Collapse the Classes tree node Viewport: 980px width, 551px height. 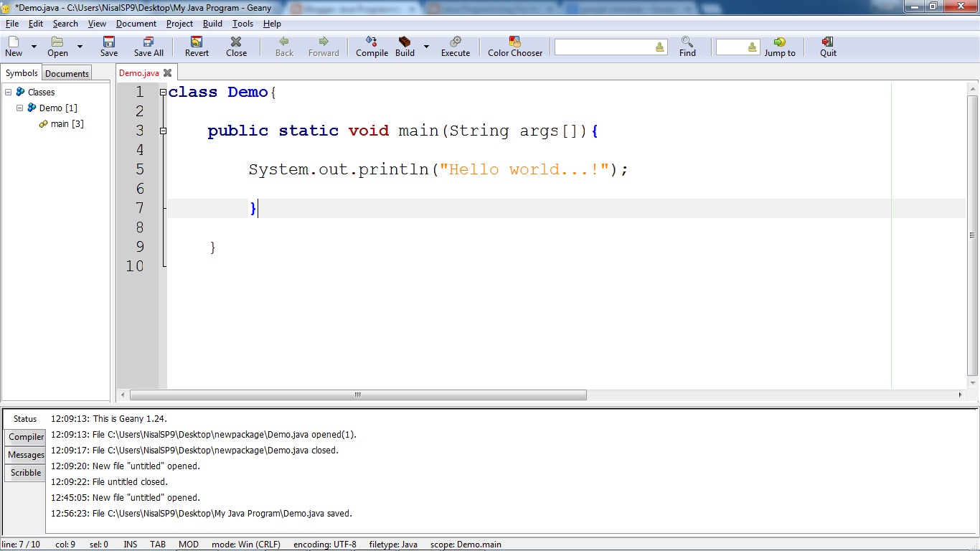tap(8, 92)
